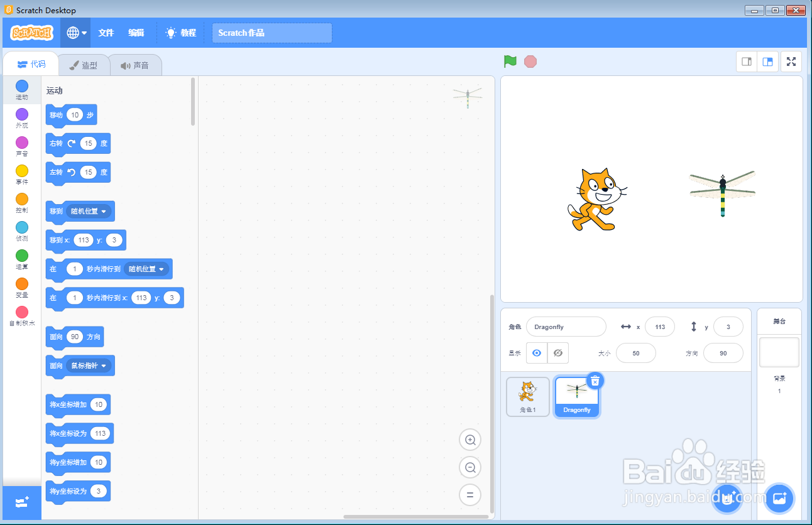Maximize the Scratch Desktop window
This screenshot has width=812, height=525.
tap(775, 10)
